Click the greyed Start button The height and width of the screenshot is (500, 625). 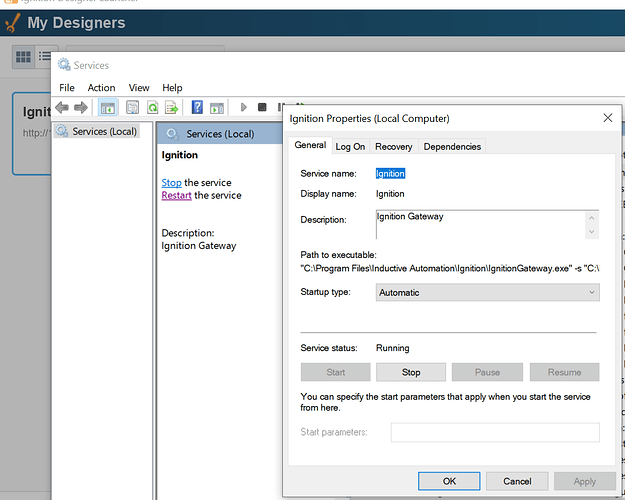point(336,372)
